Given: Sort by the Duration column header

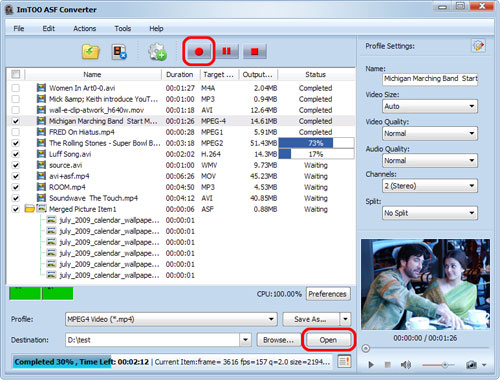Looking at the screenshot, I should point(180,74).
